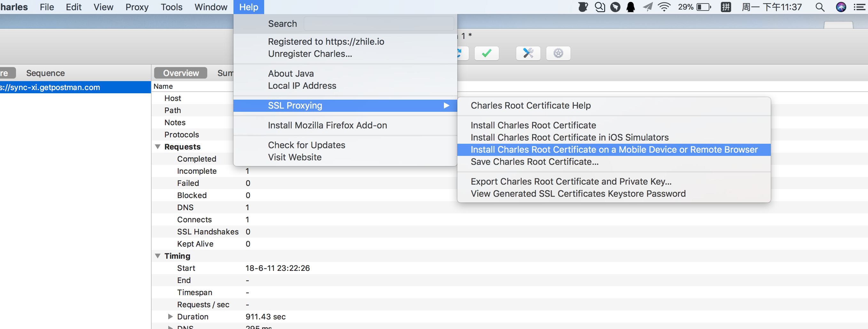Open the Window menu
Viewport: 868px width, 329px height.
(x=210, y=7)
